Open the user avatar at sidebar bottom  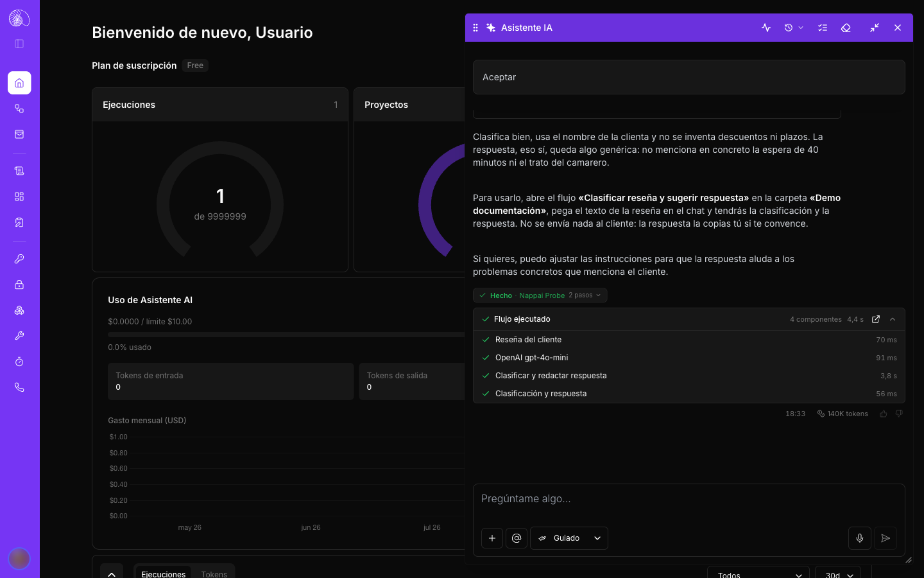[19, 559]
